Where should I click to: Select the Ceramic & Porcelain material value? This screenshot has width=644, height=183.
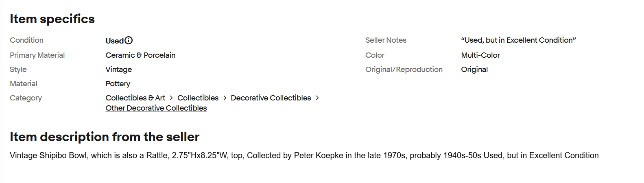coord(140,55)
